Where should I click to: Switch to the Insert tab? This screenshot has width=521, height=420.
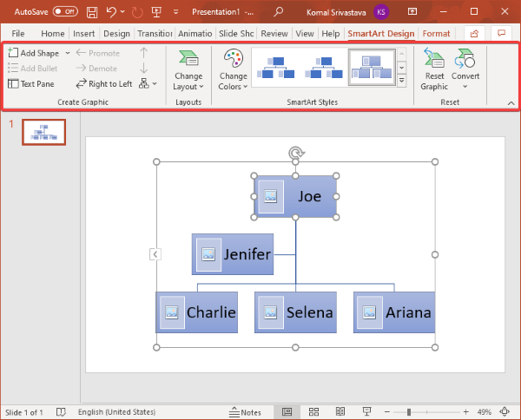click(84, 33)
